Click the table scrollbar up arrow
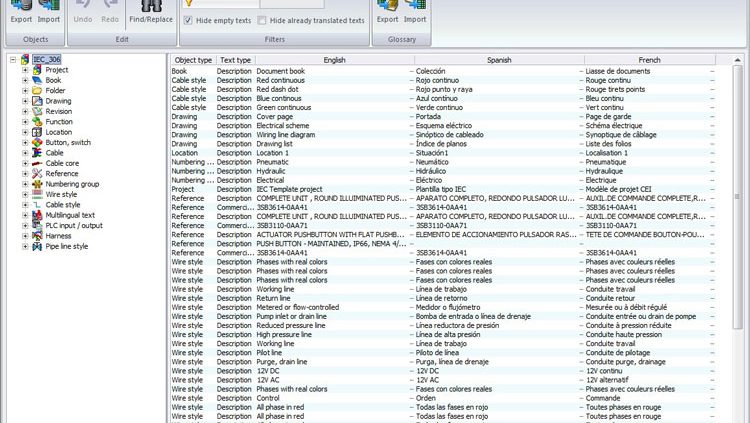750x423 pixels. click(737, 60)
